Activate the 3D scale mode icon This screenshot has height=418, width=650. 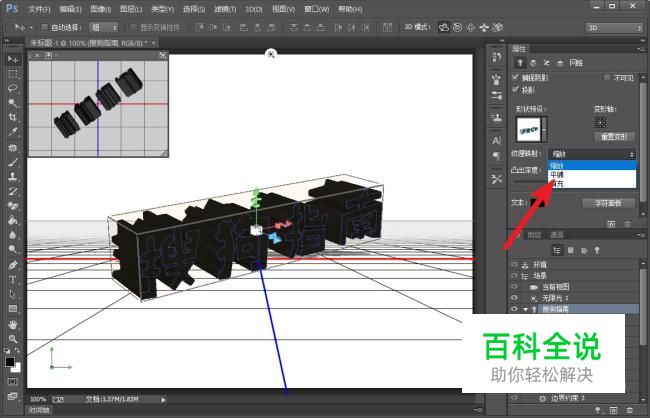click(498, 27)
